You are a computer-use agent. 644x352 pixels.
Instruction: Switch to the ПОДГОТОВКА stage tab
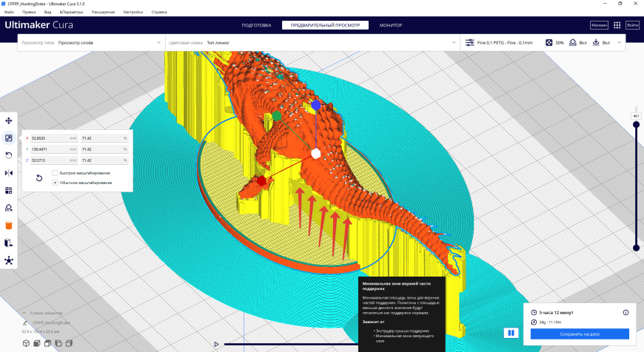(x=256, y=25)
